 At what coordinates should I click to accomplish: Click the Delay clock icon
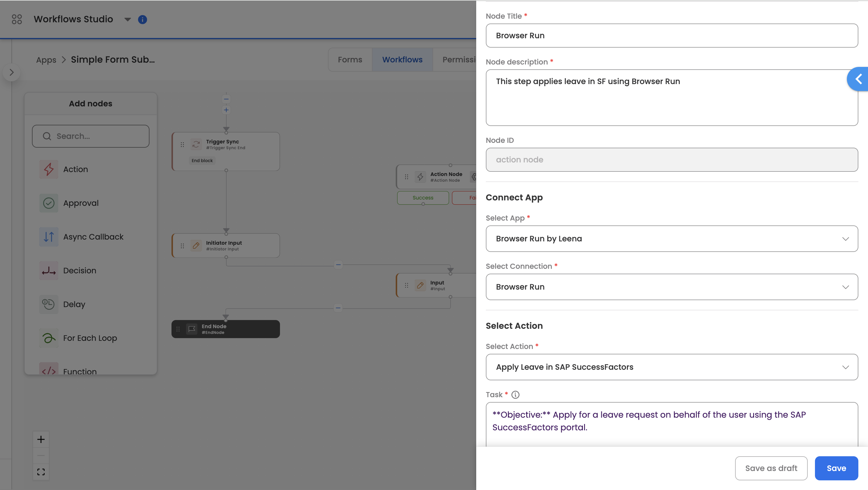(49, 304)
